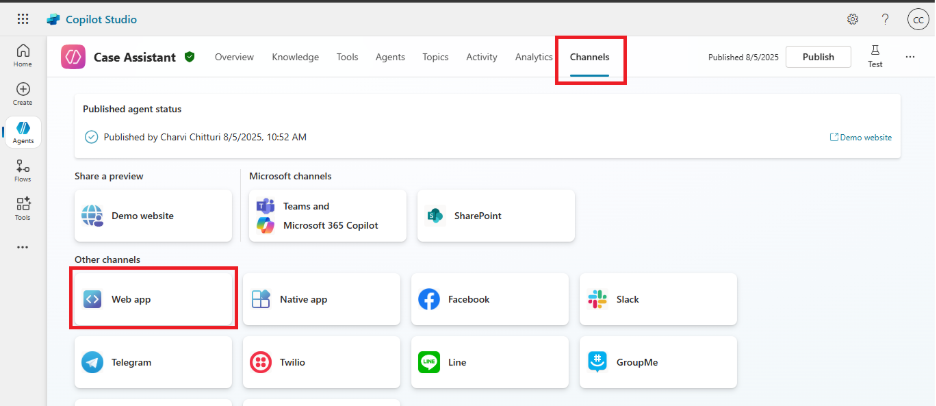Go to Home in the sidebar
Screen dimensions: 936x406
tap(23, 55)
